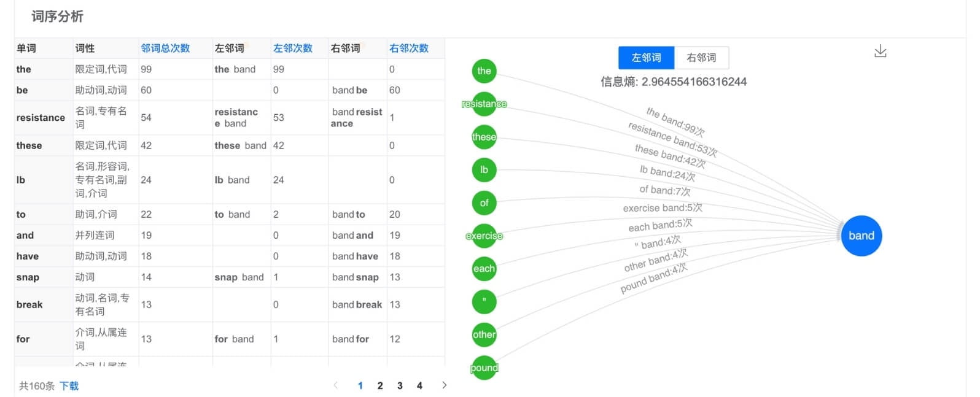Click the word 'snap' in 单词 column
980x397 pixels.
point(28,277)
